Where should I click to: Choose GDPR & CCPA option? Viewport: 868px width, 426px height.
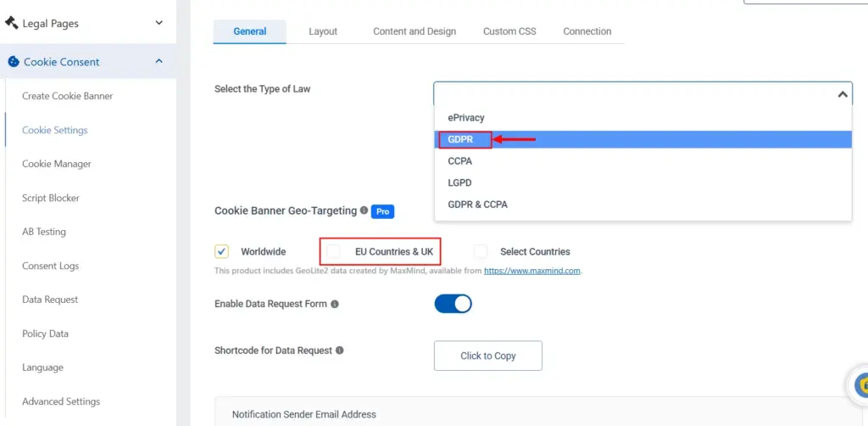643,205
